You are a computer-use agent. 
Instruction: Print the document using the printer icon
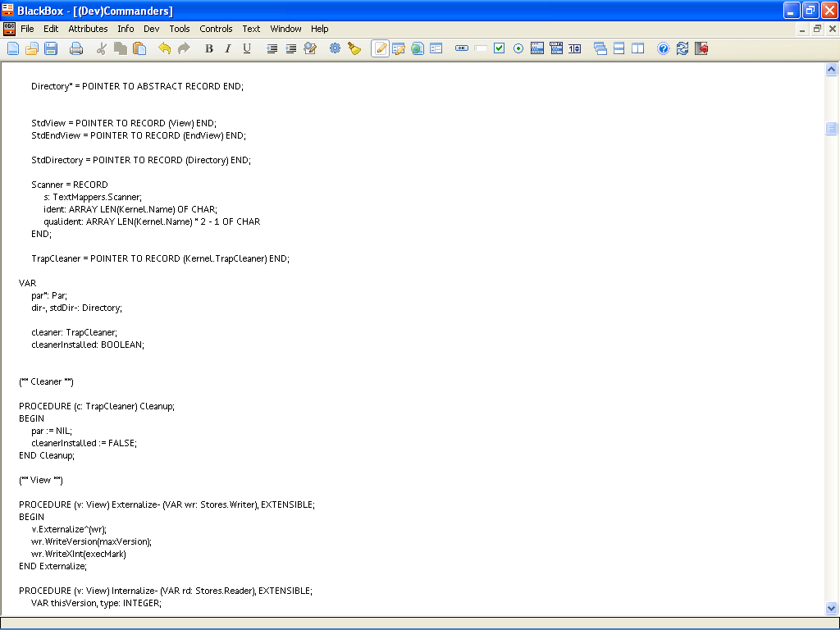[76, 48]
